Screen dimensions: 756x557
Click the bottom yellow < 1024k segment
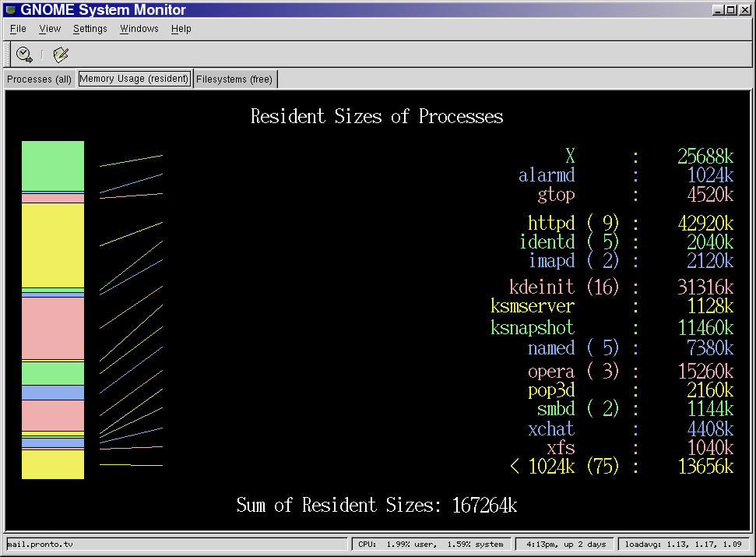pyautogui.click(x=53, y=464)
